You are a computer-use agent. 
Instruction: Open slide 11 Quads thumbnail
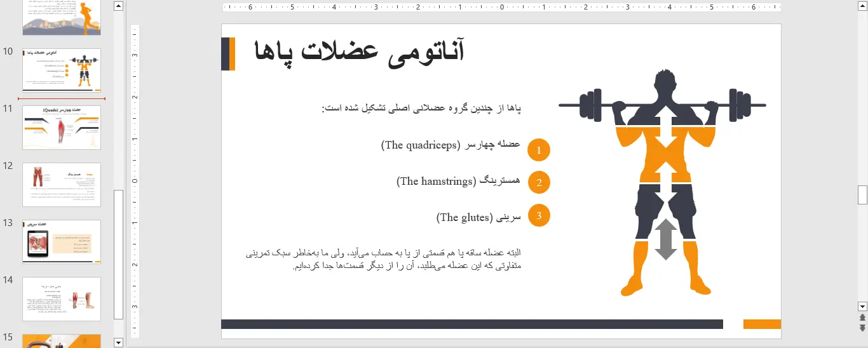[x=62, y=128]
